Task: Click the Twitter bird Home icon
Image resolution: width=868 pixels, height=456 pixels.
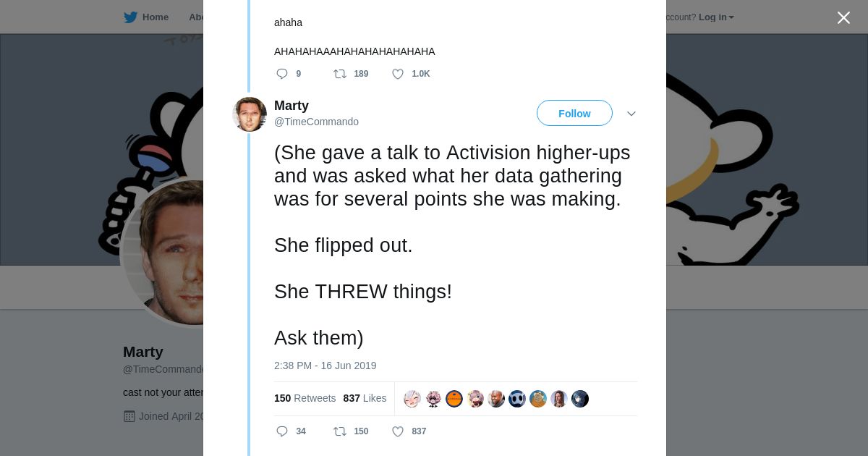Action: coord(130,17)
